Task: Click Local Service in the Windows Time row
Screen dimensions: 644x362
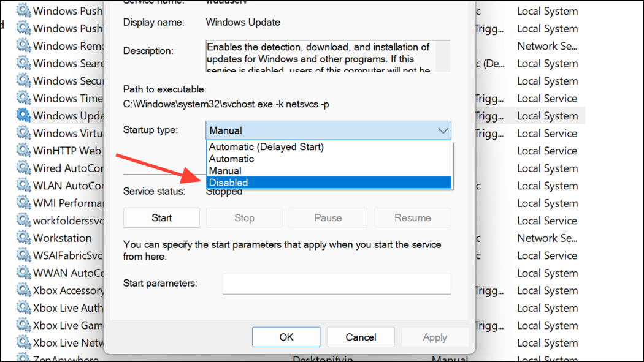Action: (547, 99)
